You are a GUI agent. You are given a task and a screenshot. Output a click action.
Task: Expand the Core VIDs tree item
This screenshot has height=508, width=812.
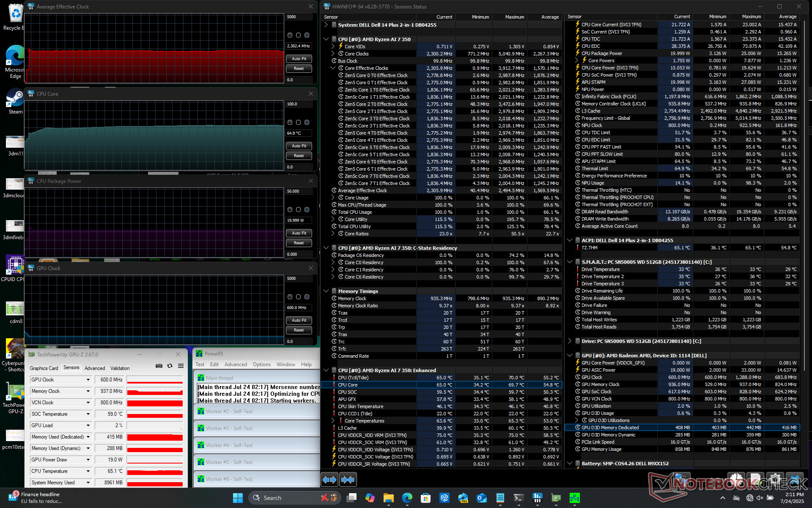coord(333,47)
